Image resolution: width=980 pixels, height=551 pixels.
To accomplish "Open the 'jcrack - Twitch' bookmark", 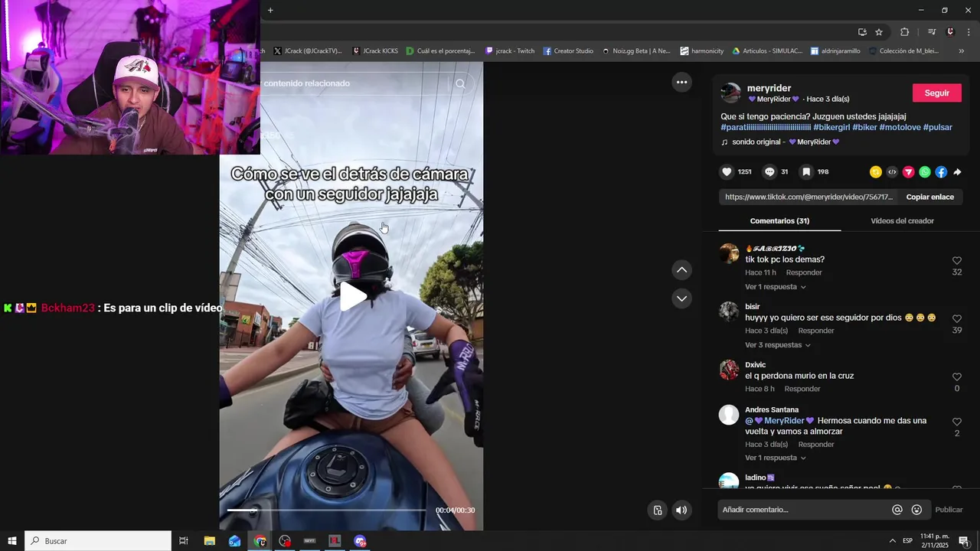I will (510, 51).
